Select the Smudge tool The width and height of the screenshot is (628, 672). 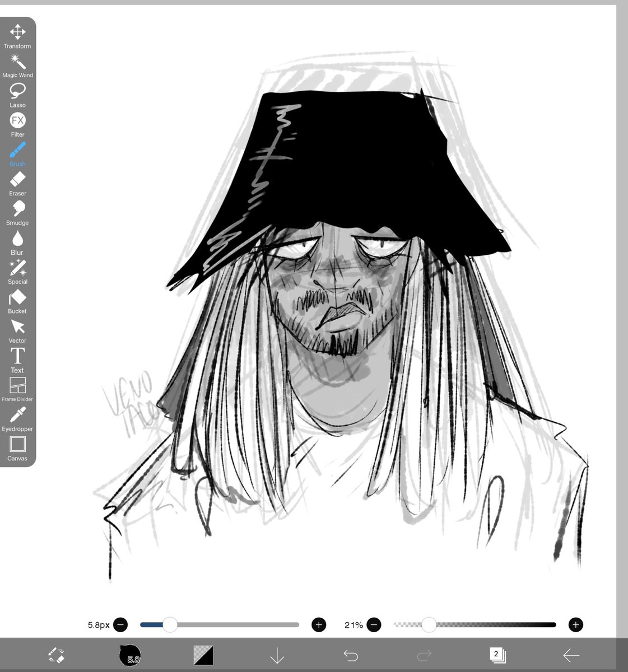[17, 213]
